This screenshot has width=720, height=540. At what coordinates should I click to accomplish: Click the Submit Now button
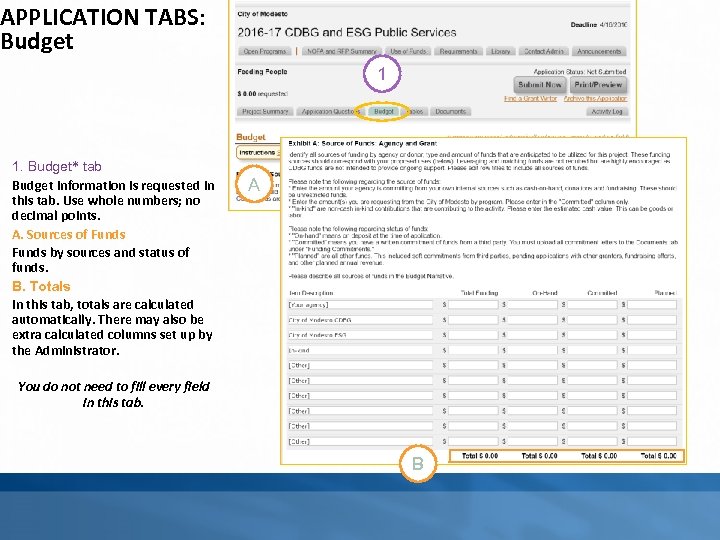(540, 84)
